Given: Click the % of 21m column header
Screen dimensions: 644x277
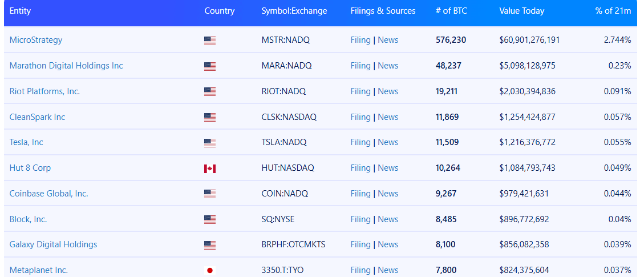Looking at the screenshot, I should [613, 11].
